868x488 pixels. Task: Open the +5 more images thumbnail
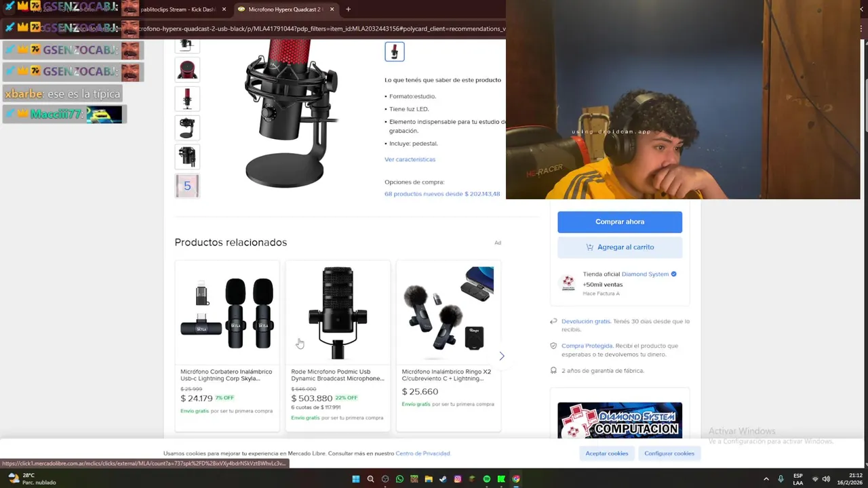187,186
